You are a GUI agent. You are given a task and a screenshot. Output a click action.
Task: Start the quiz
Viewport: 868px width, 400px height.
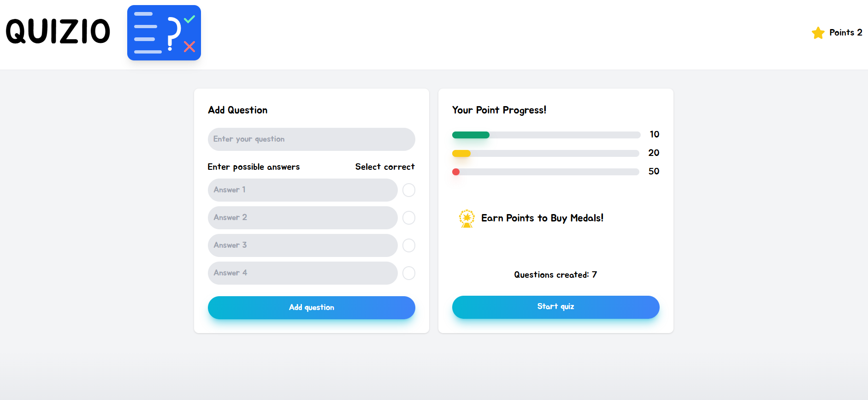pyautogui.click(x=556, y=307)
